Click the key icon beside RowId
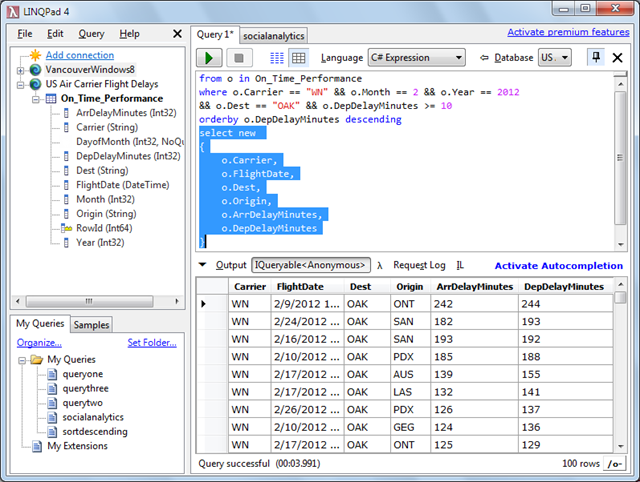 pos(66,228)
